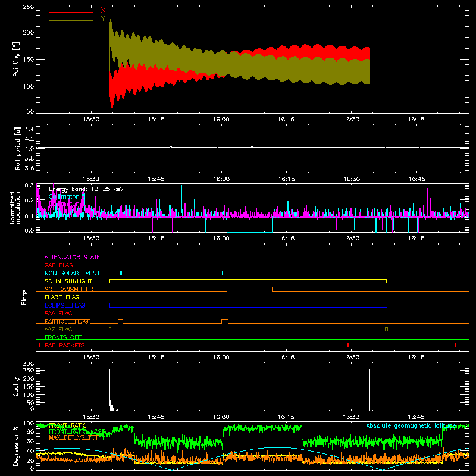Click the olive Y legend line

coord(70,20)
